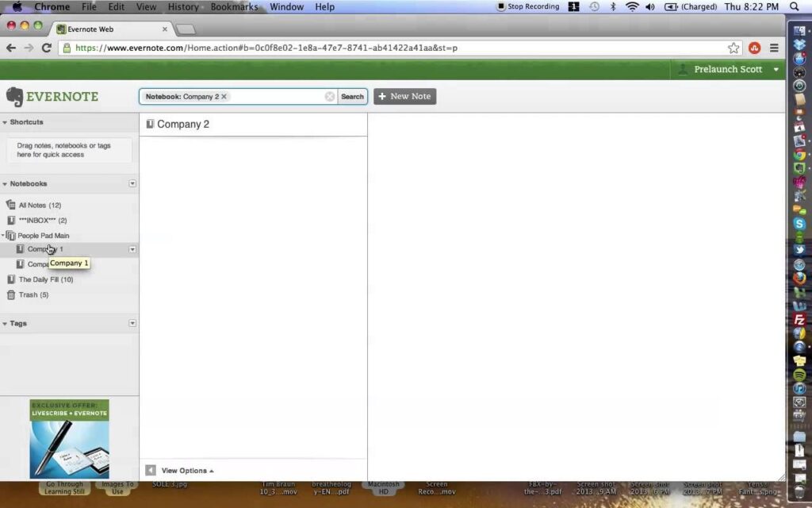Open the History menu
This screenshot has width=812, height=508.
183,6
